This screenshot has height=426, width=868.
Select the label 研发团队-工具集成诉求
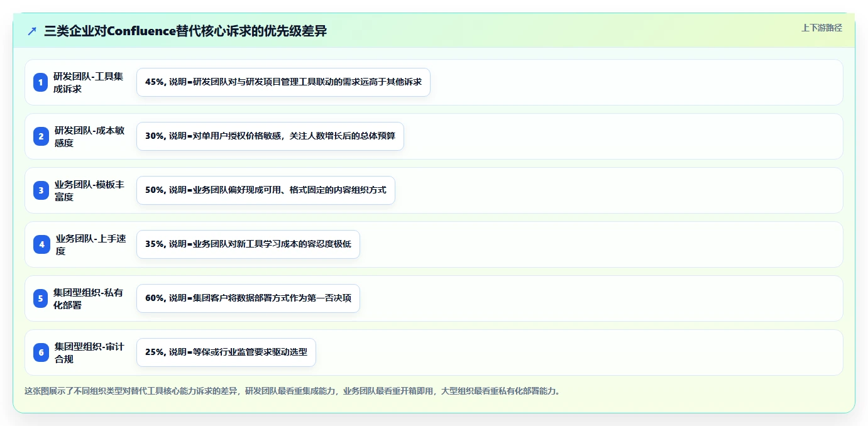(89, 82)
